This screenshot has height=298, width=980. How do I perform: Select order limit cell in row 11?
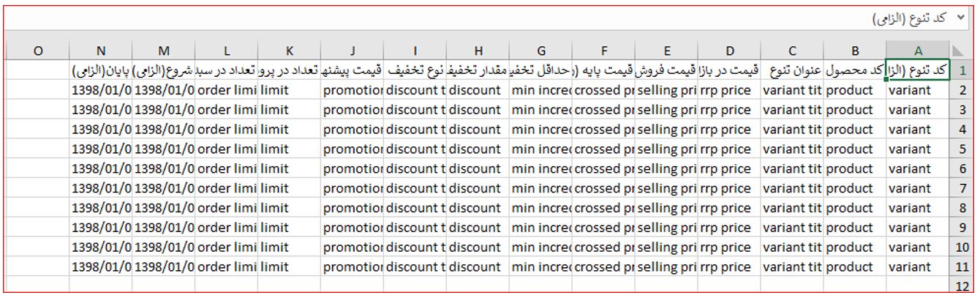[x=226, y=267]
